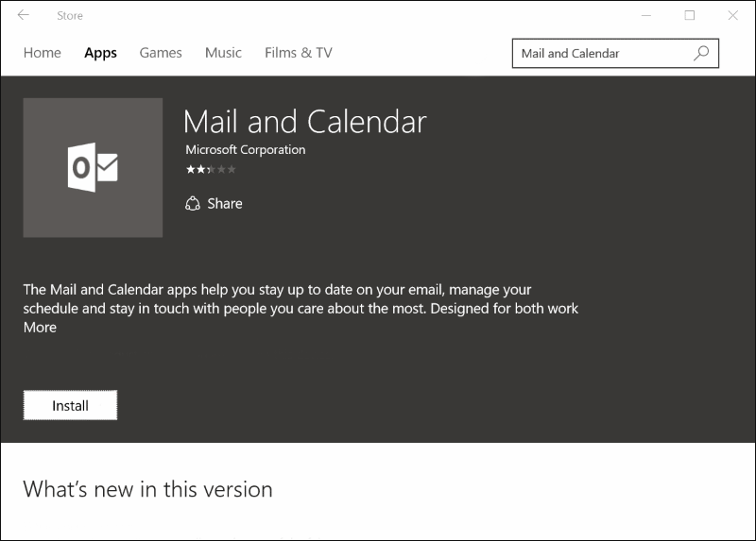Go to Films & TV tab
Image resolution: width=756 pixels, height=541 pixels.
coord(299,53)
